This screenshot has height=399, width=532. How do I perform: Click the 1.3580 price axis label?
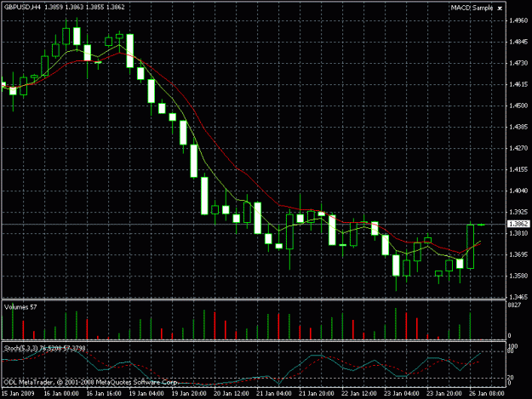(x=518, y=276)
